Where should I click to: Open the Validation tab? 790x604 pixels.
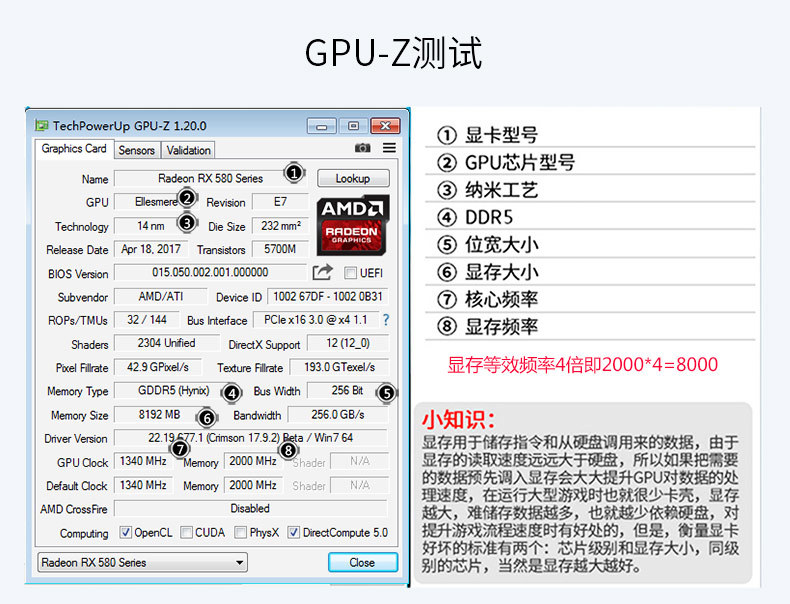[x=188, y=150]
